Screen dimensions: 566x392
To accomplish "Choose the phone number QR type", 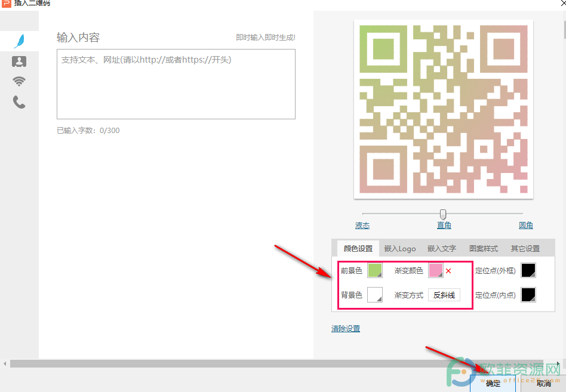I will tap(19, 102).
